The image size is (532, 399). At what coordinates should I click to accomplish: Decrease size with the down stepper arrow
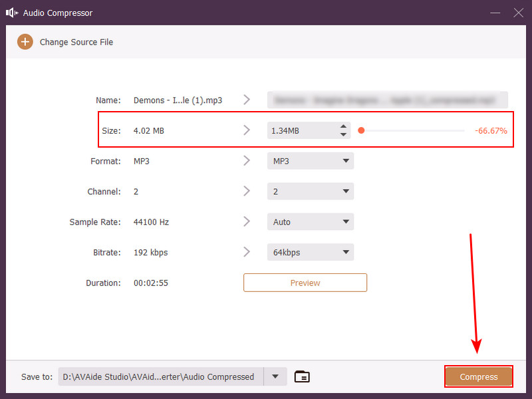pos(343,134)
